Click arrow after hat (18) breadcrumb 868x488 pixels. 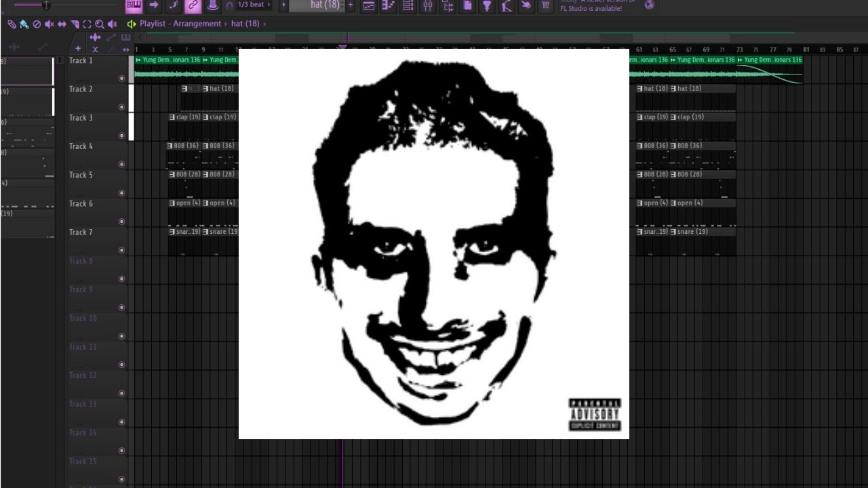click(264, 24)
